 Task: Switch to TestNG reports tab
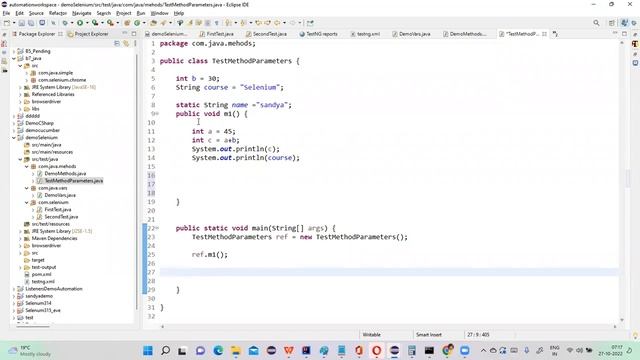318,34
